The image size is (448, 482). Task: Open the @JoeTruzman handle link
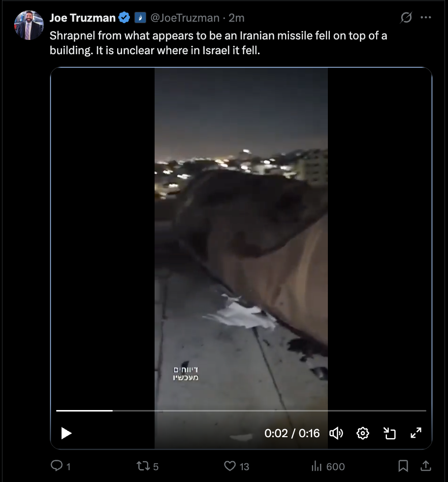(x=185, y=18)
